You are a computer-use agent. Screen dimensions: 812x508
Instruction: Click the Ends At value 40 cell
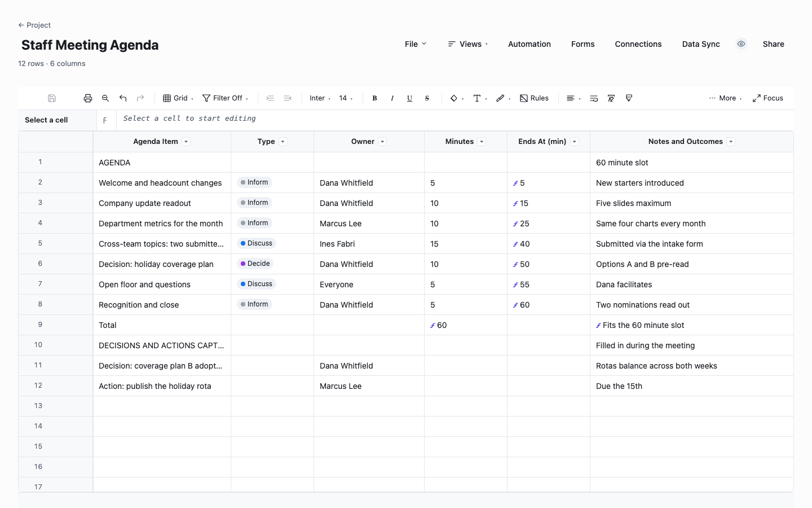(x=549, y=244)
